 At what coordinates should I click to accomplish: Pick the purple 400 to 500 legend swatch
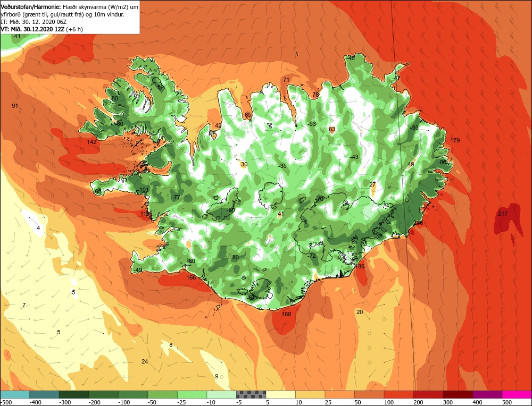tap(487, 394)
